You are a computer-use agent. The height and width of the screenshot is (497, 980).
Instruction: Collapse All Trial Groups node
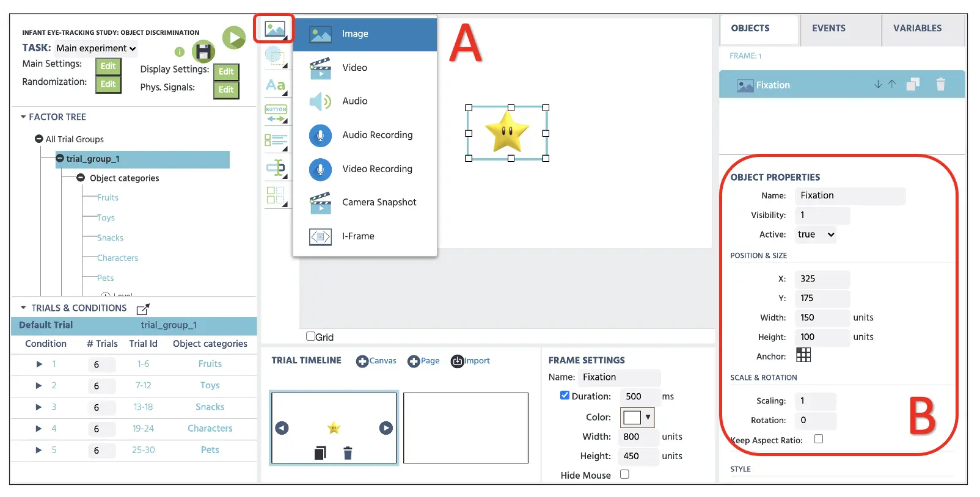click(x=39, y=139)
